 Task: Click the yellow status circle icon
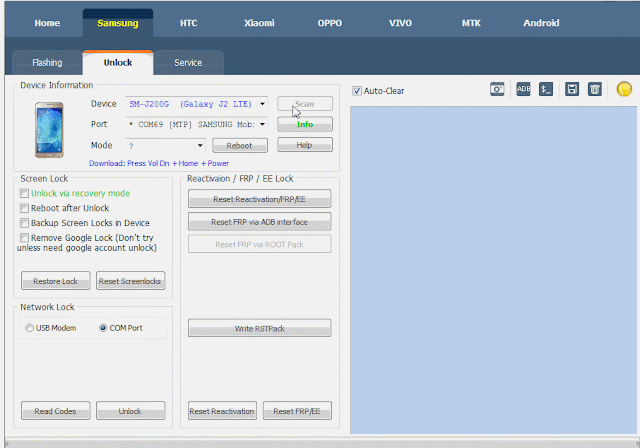[x=624, y=89]
